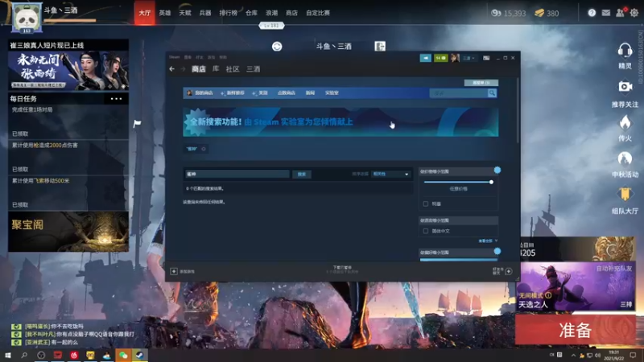Open Windows Start menu
This screenshot has height=362, width=644.
tap(7, 355)
